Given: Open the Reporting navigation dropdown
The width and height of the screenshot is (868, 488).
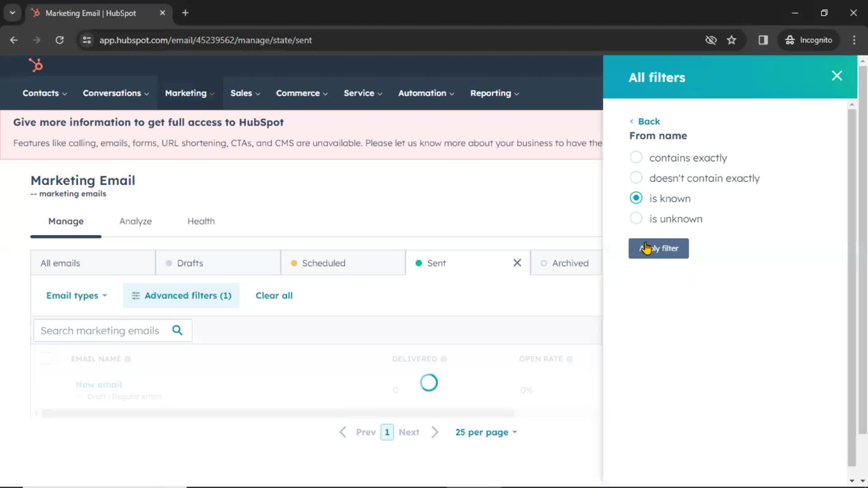Looking at the screenshot, I should 494,93.
